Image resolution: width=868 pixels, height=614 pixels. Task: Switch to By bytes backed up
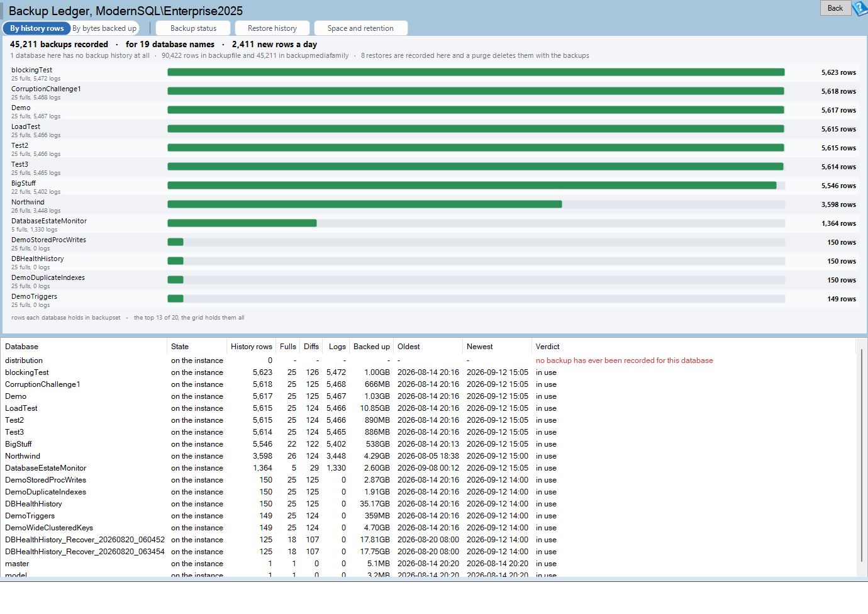[x=104, y=28]
